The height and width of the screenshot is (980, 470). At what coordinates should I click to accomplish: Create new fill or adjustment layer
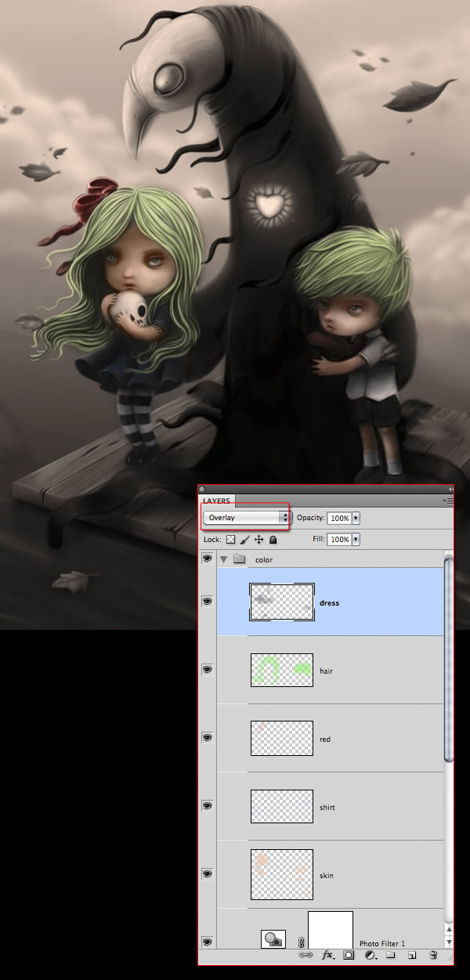pyautogui.click(x=369, y=955)
